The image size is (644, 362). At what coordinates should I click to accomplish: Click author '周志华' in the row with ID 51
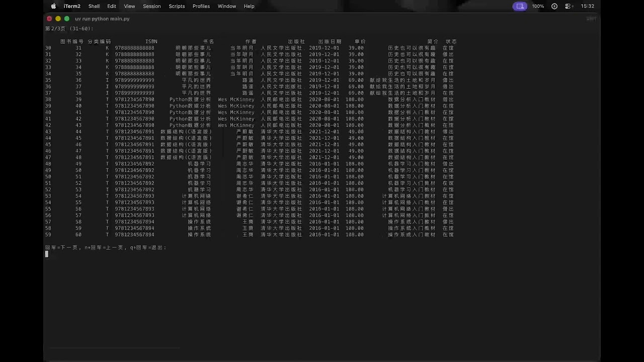pos(245,176)
